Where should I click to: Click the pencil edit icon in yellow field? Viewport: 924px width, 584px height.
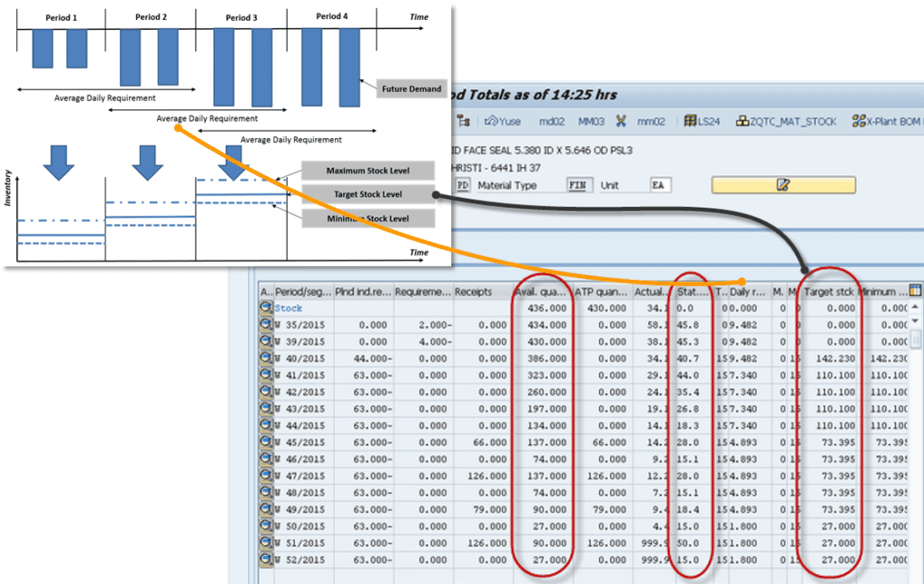pyautogui.click(x=782, y=184)
